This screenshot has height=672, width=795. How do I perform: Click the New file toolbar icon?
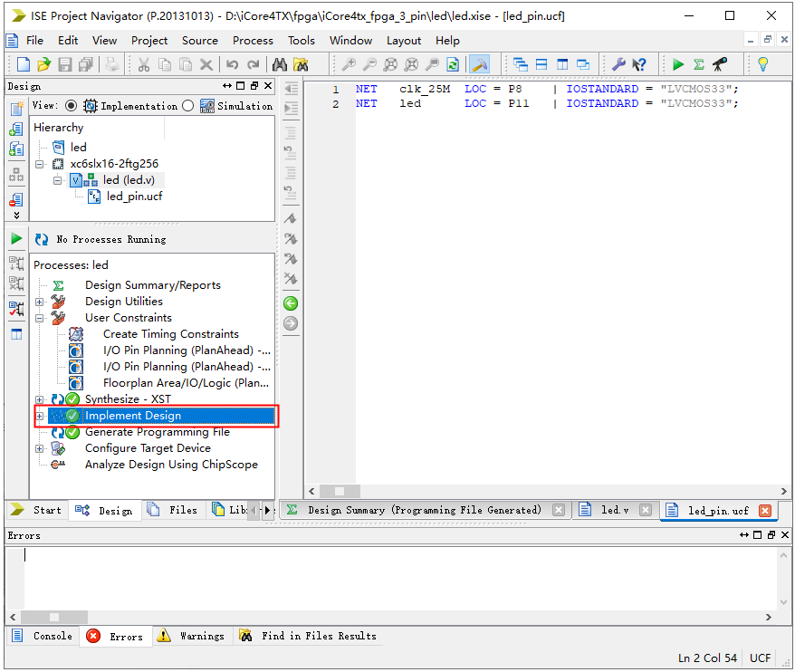click(24, 64)
